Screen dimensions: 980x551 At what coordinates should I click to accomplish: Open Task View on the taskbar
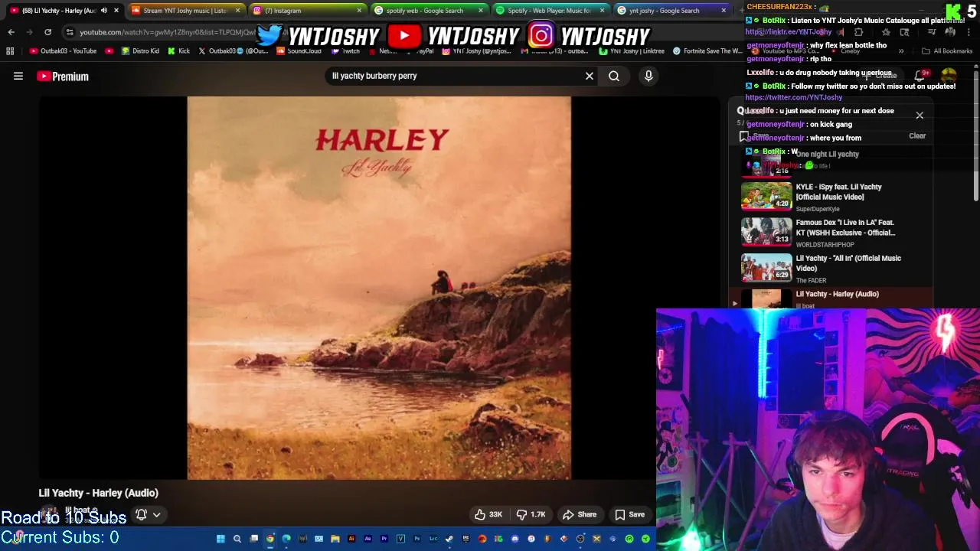point(254,539)
